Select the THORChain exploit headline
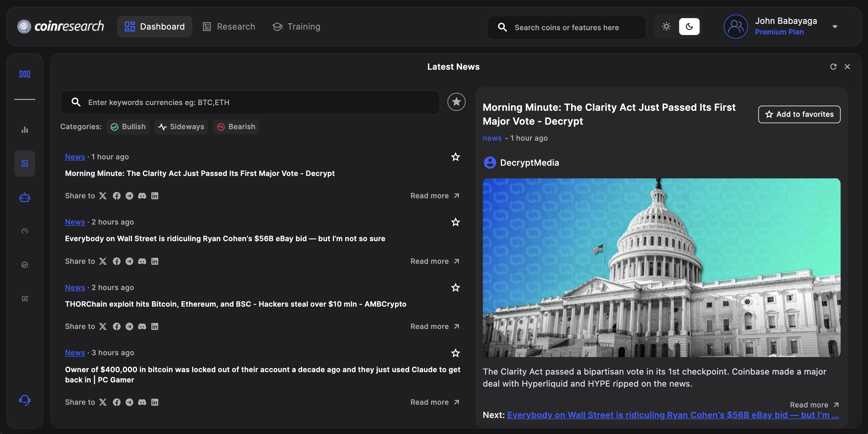This screenshot has width=868, height=434. coord(236,304)
